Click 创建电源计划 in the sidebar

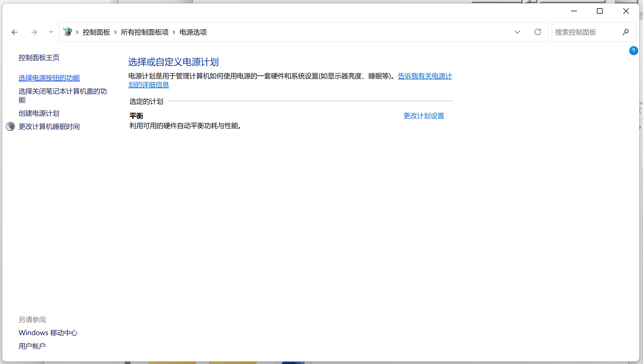(39, 113)
